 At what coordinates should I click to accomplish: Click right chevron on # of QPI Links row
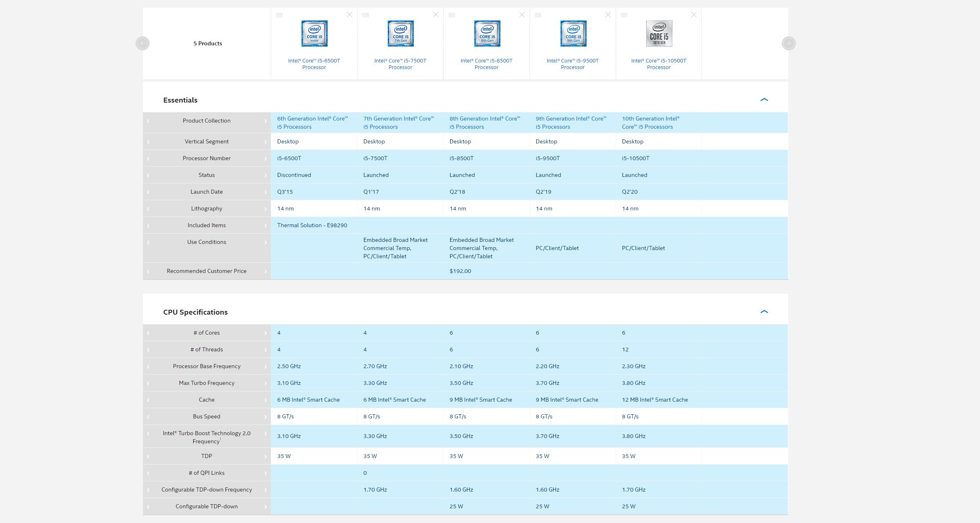coord(266,473)
